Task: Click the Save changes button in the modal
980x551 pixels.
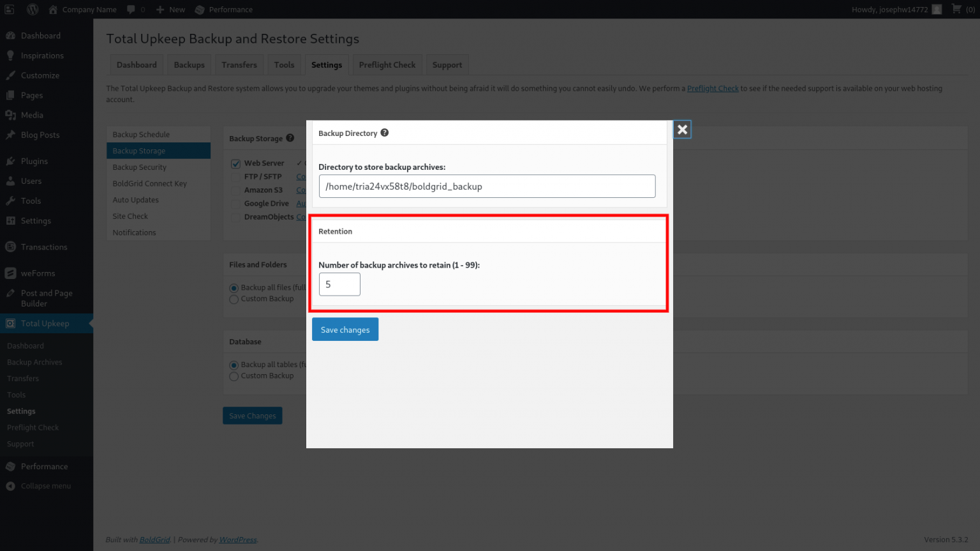Action: (x=345, y=329)
